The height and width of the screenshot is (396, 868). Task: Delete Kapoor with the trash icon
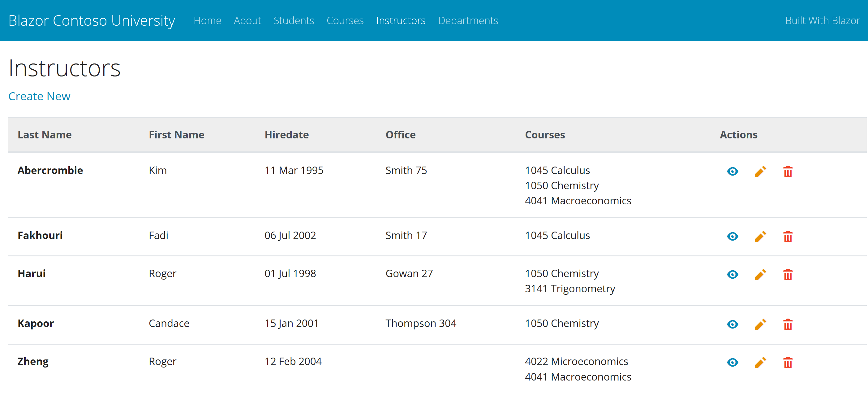788,324
